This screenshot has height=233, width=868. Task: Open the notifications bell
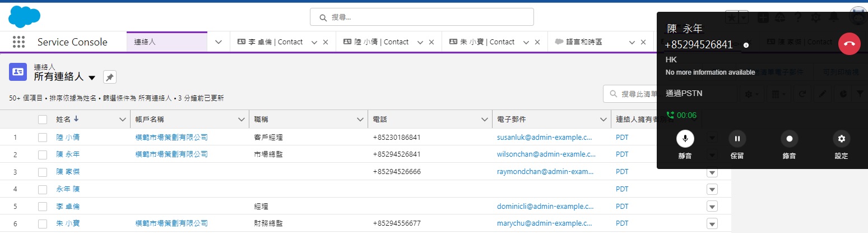tap(834, 17)
